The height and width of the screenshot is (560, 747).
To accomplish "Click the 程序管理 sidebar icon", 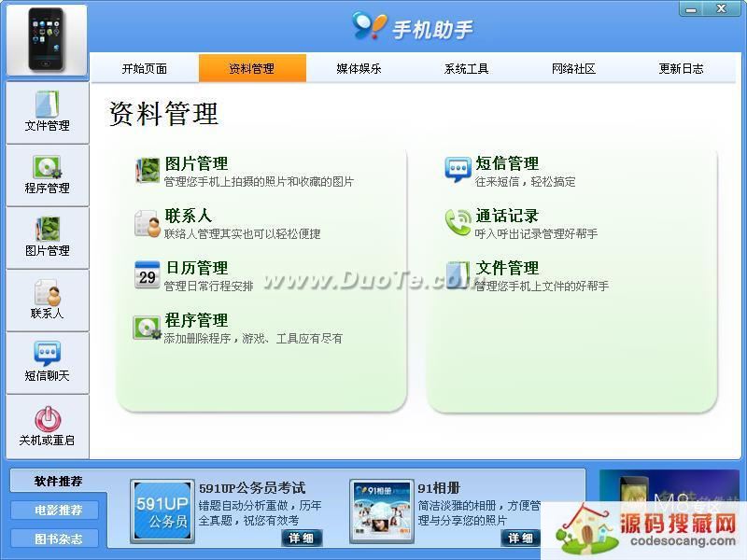I will click(x=47, y=175).
